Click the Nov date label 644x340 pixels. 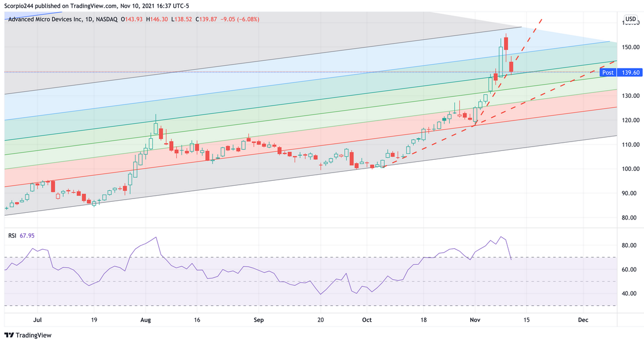pos(475,320)
